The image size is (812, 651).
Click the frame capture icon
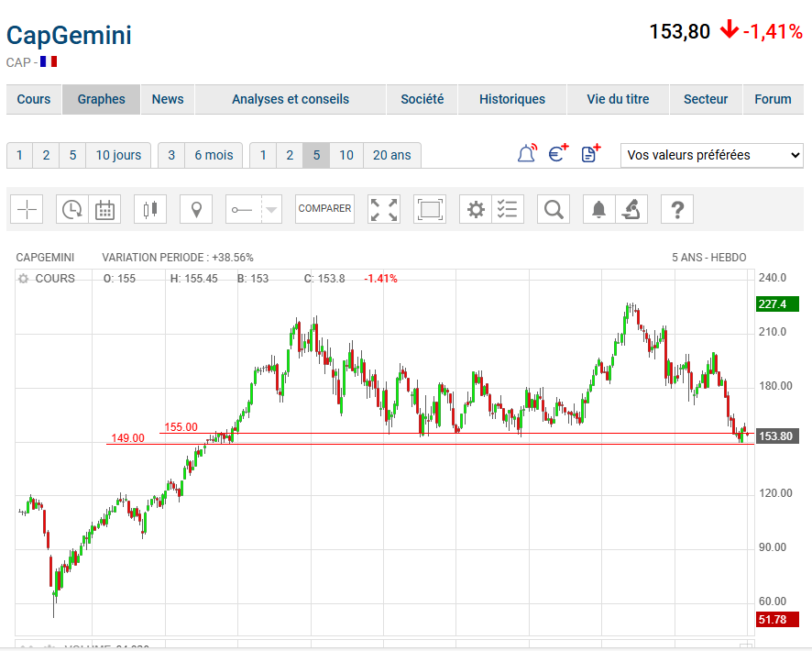430,210
